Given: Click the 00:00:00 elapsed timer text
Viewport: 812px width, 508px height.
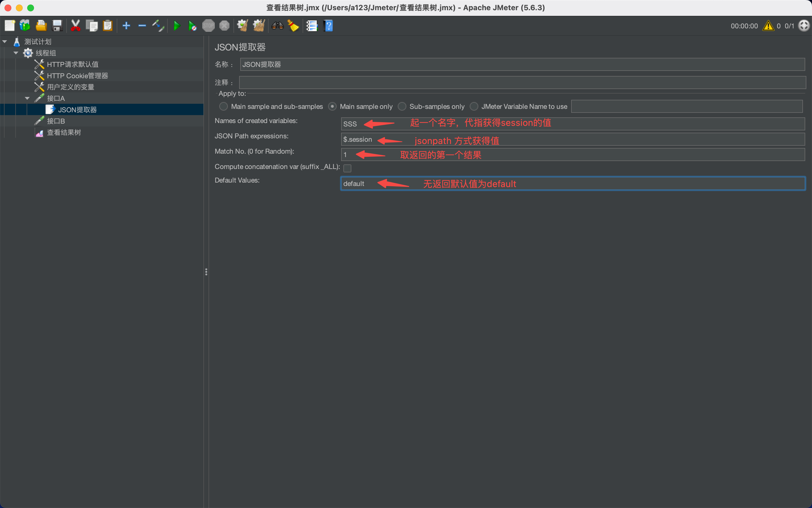Looking at the screenshot, I should 744,26.
